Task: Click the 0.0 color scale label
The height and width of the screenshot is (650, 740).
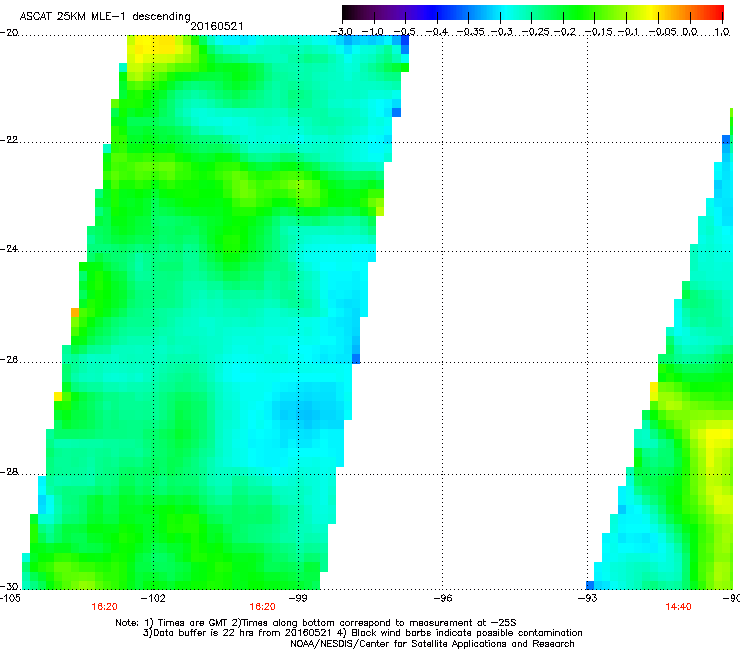Action: pyautogui.click(x=690, y=32)
